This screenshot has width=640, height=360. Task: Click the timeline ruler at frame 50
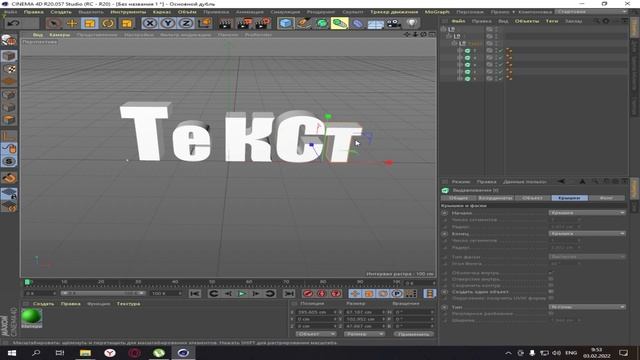click(212, 282)
